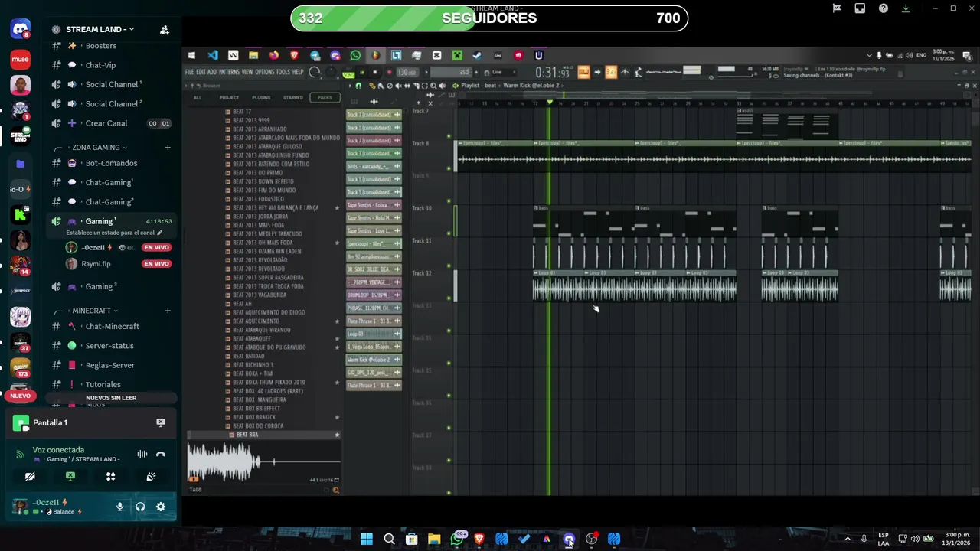980x551 pixels.
Task: Open browser search magnifier icon
Action: coord(335,490)
